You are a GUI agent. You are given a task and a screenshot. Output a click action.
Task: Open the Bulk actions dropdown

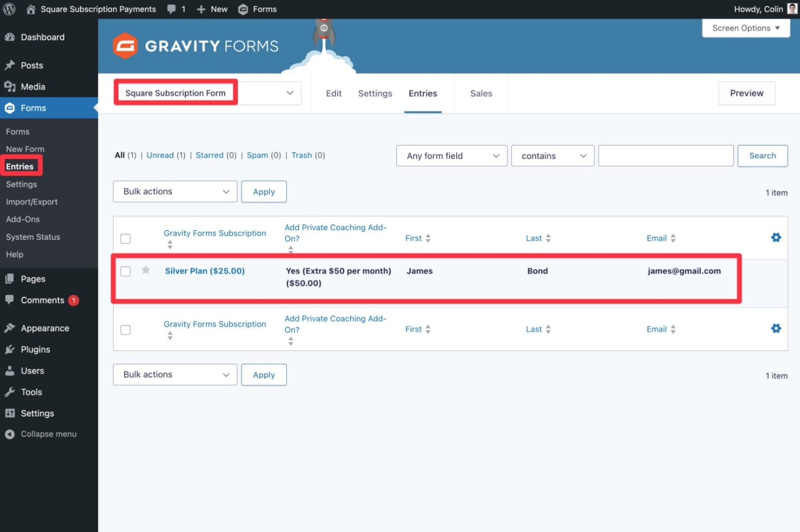[174, 191]
